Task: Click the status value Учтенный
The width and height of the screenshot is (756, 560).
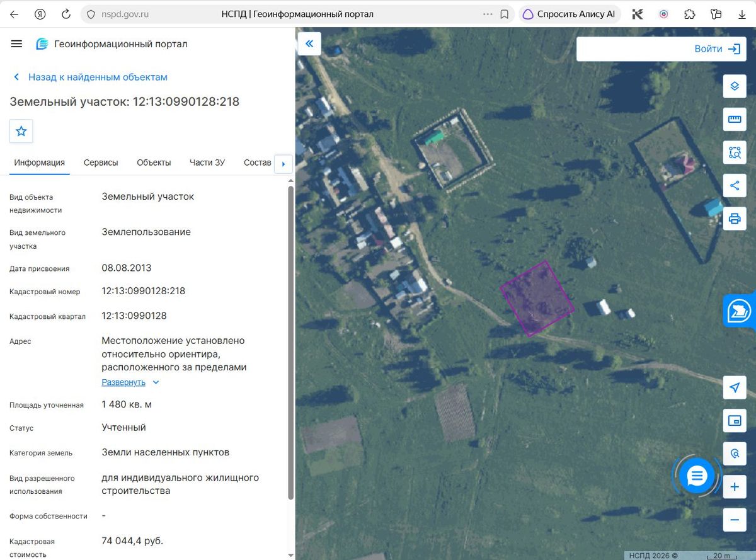Action: click(x=124, y=427)
